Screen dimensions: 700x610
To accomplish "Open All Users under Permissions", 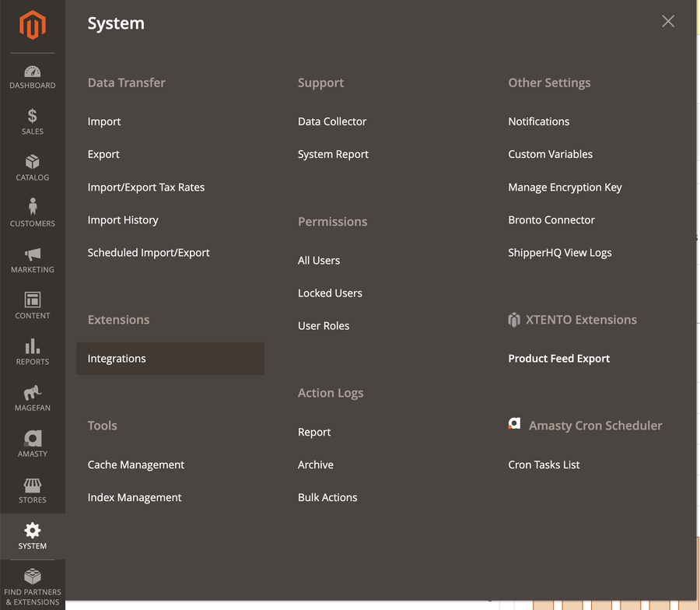I will [x=319, y=261].
